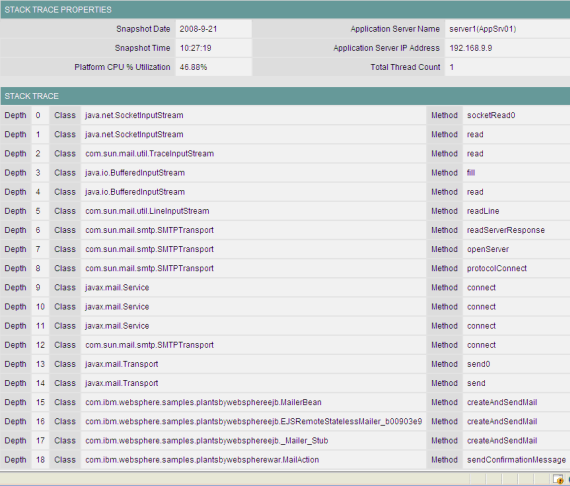This screenshot has height=486, width=570.
Task: Select the socketRead0 method at depth 0
Action: [x=491, y=115]
